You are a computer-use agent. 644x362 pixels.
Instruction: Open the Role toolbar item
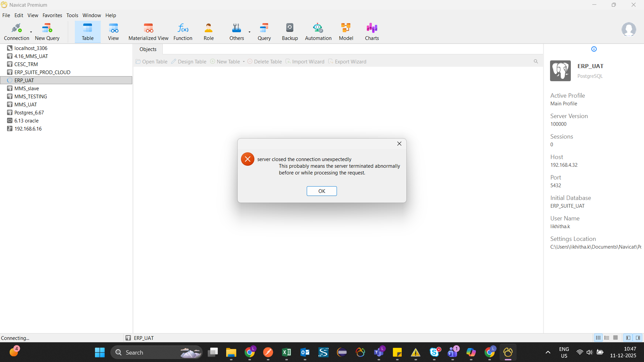pos(209,32)
